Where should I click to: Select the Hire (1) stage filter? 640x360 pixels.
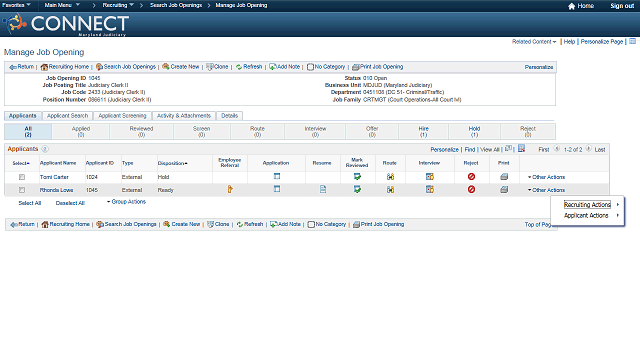coord(423,131)
